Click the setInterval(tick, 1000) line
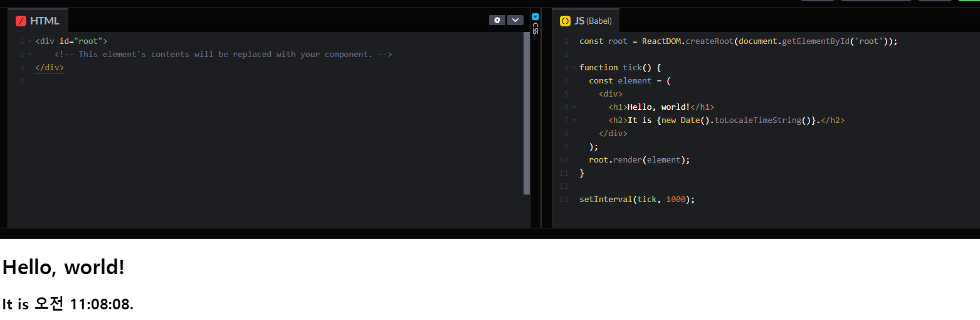980x320 pixels. click(x=637, y=200)
